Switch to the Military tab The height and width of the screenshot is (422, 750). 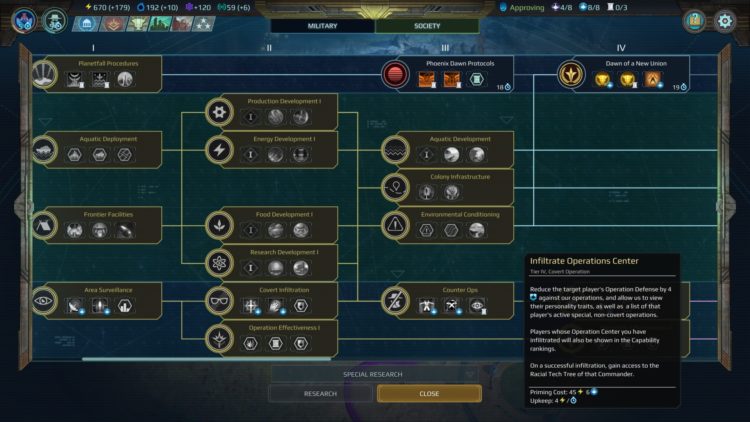pos(322,26)
